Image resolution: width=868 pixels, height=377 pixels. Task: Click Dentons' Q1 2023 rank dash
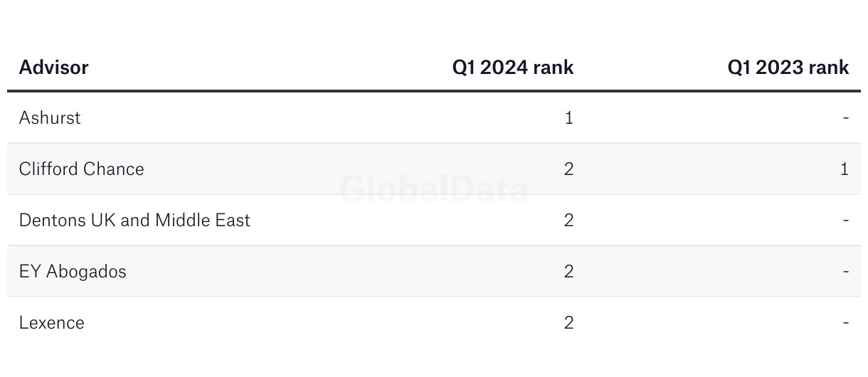coord(846,221)
